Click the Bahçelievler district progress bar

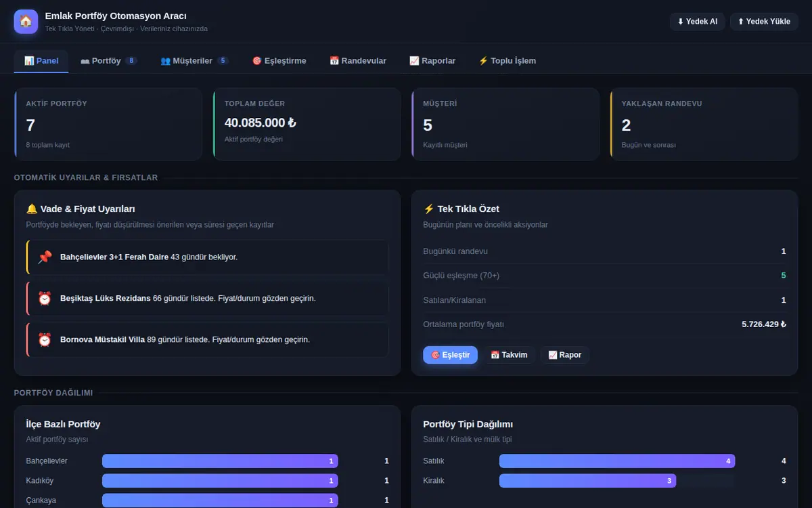pyautogui.click(x=220, y=461)
